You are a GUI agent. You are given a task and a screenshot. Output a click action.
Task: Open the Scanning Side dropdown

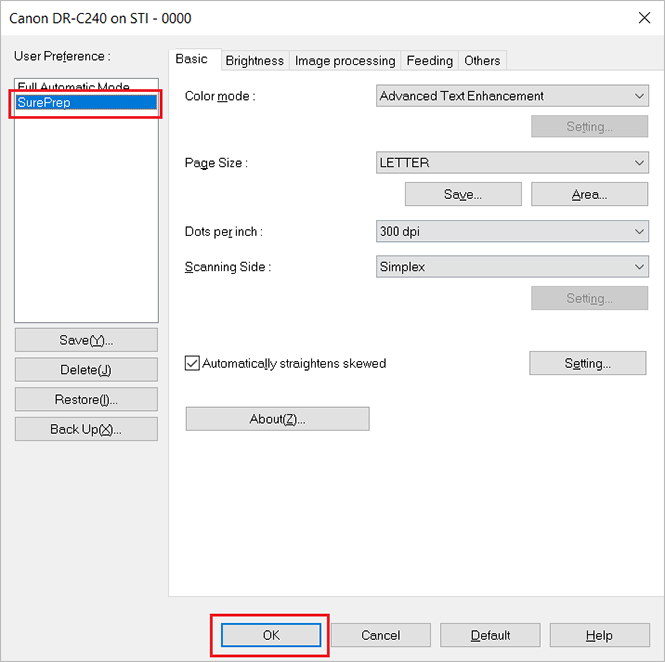tap(512, 267)
